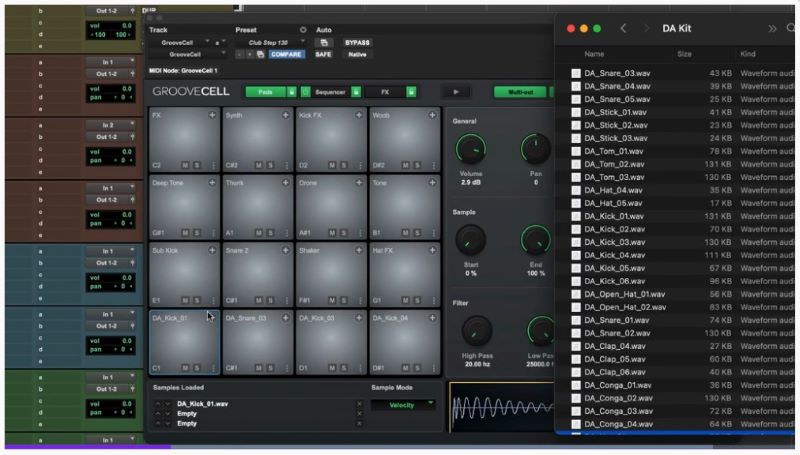Mute the Kick FX pad
800x455 pixels.
coord(331,164)
